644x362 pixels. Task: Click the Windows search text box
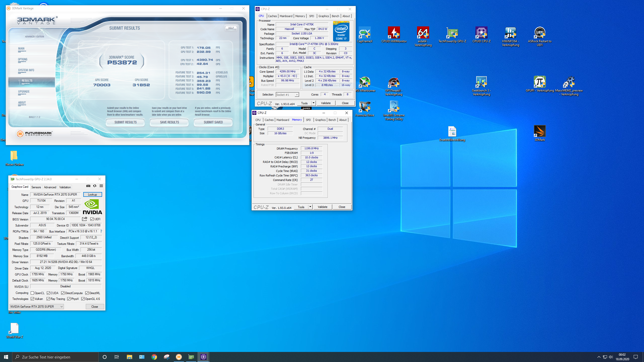pyautogui.click(x=55, y=357)
